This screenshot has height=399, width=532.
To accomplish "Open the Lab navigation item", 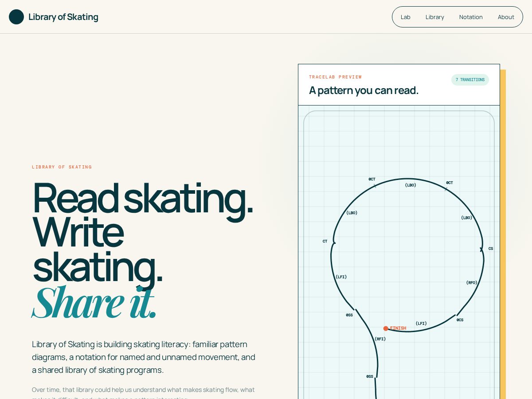I will click(406, 17).
